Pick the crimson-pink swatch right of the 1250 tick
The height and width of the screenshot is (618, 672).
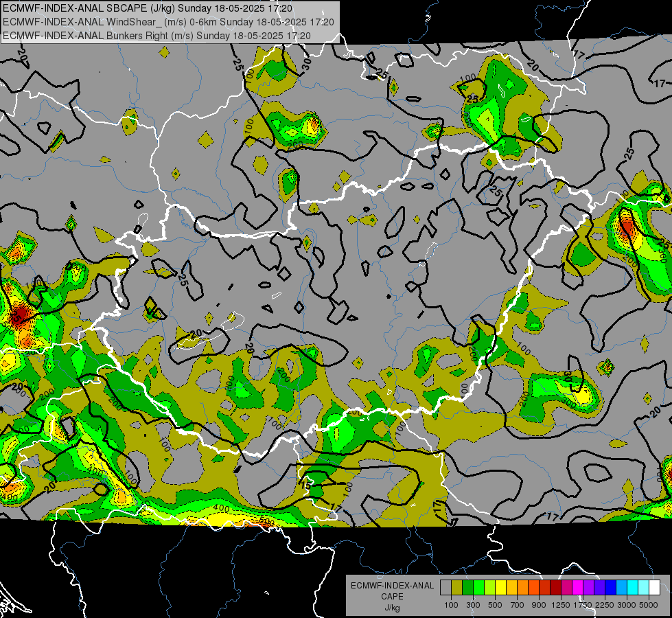tap(566, 588)
